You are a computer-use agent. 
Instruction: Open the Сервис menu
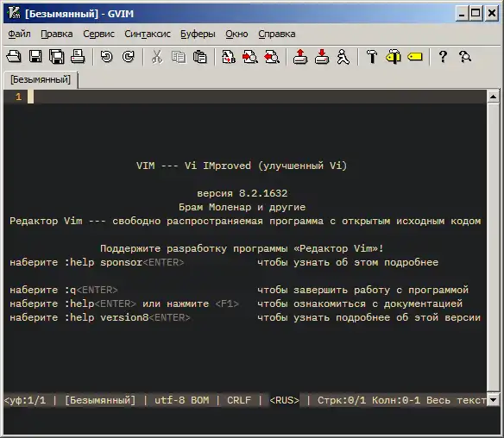click(x=98, y=34)
